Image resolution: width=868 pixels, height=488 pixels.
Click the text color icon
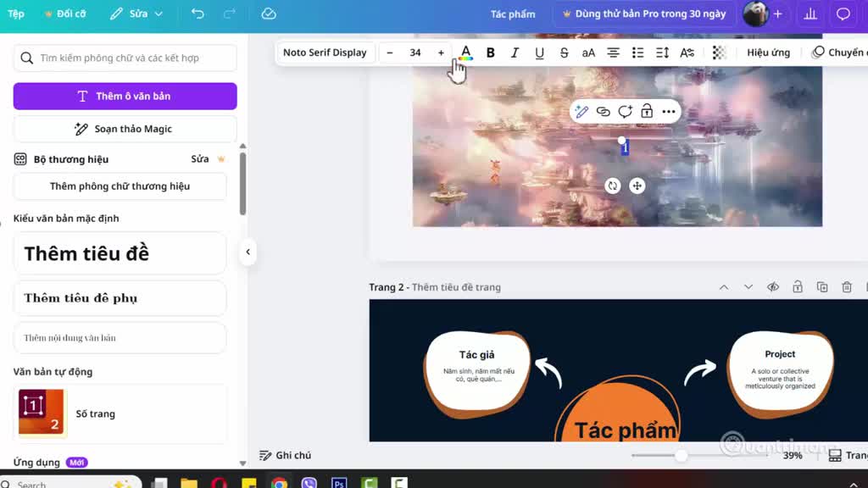click(466, 53)
